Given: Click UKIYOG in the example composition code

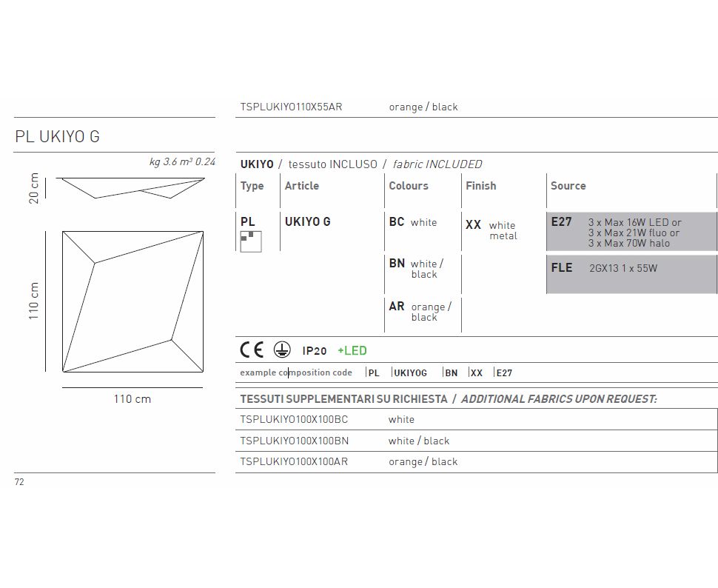Looking at the screenshot, I should tap(411, 373).
